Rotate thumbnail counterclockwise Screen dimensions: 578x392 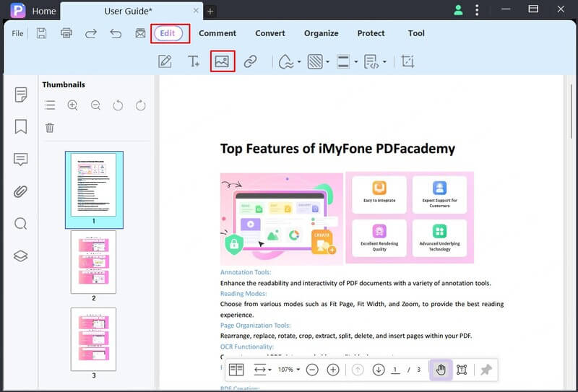[x=118, y=105]
